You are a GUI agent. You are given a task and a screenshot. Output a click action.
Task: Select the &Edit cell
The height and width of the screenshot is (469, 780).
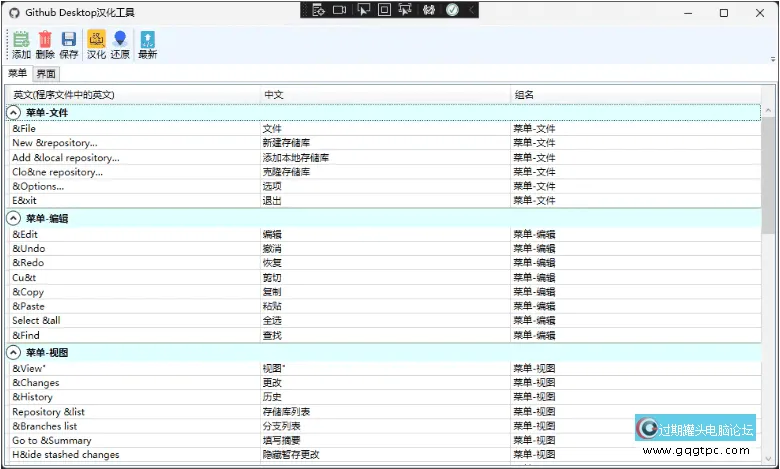pos(133,234)
